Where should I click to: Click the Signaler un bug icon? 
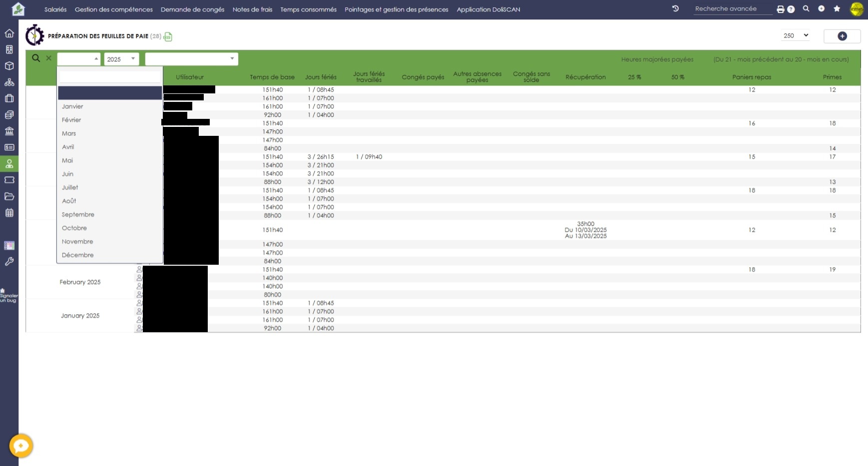pyautogui.click(x=8, y=295)
